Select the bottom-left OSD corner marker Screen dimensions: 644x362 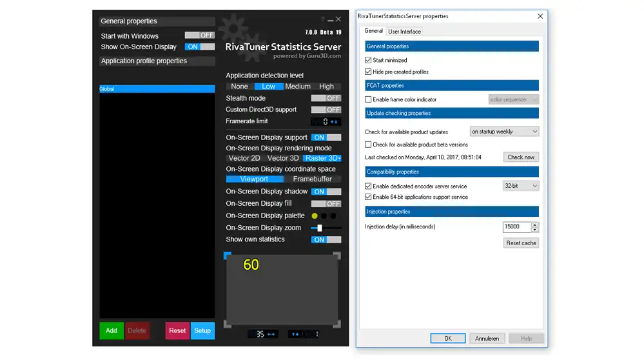[x=228, y=324]
